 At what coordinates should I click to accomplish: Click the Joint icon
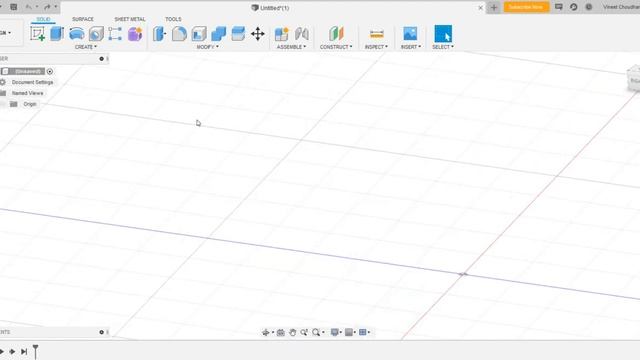coord(302,34)
